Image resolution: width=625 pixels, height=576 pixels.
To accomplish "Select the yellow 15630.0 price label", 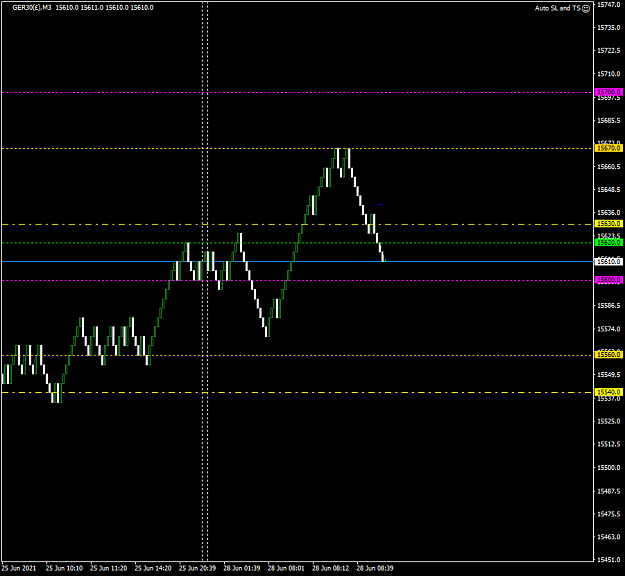I will point(608,224).
